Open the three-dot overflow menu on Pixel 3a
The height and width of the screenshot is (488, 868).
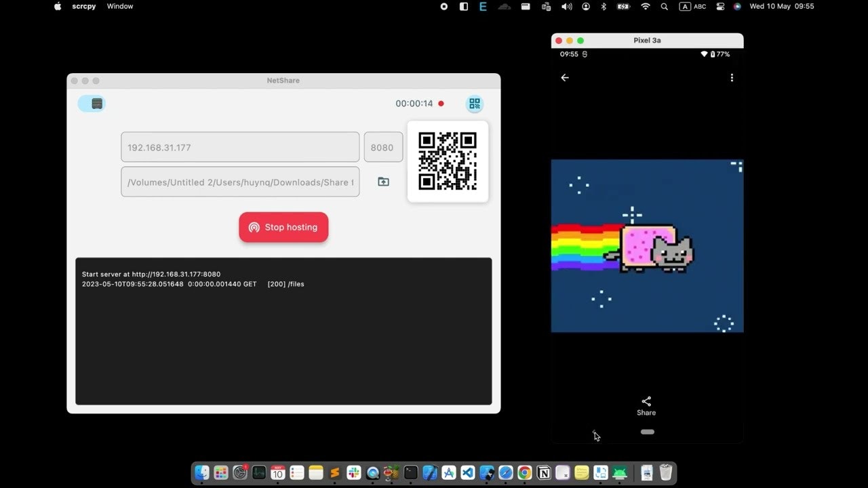(732, 78)
